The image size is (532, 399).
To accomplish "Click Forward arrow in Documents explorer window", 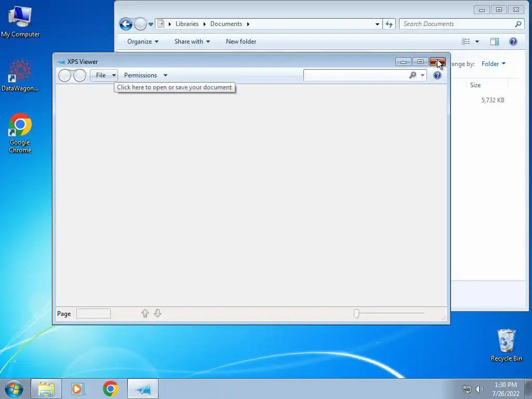I will click(x=140, y=24).
